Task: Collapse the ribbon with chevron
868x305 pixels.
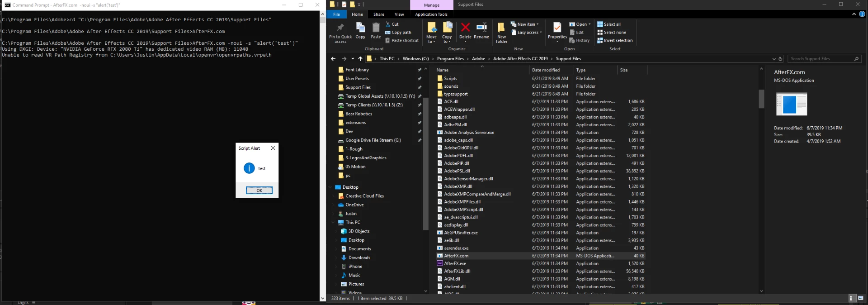Action: click(854, 14)
